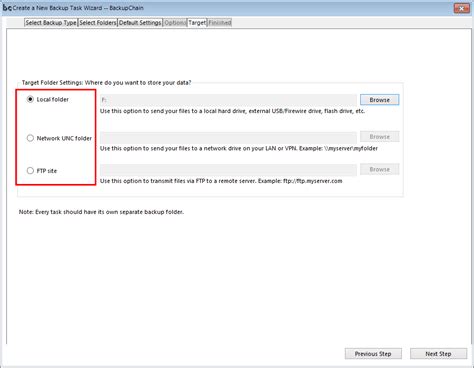The height and width of the screenshot is (368, 474).
Task: Click the Network UNC folder path field
Action: pyautogui.click(x=228, y=137)
